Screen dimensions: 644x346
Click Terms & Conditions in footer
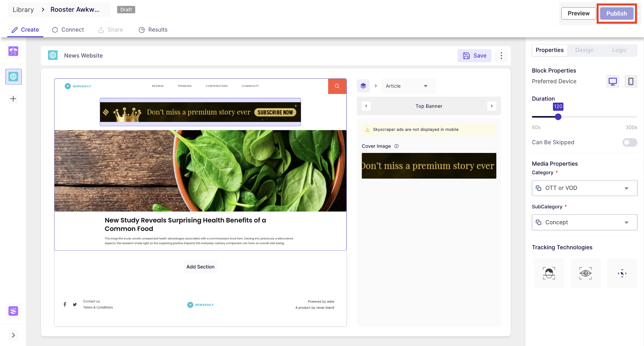click(98, 307)
